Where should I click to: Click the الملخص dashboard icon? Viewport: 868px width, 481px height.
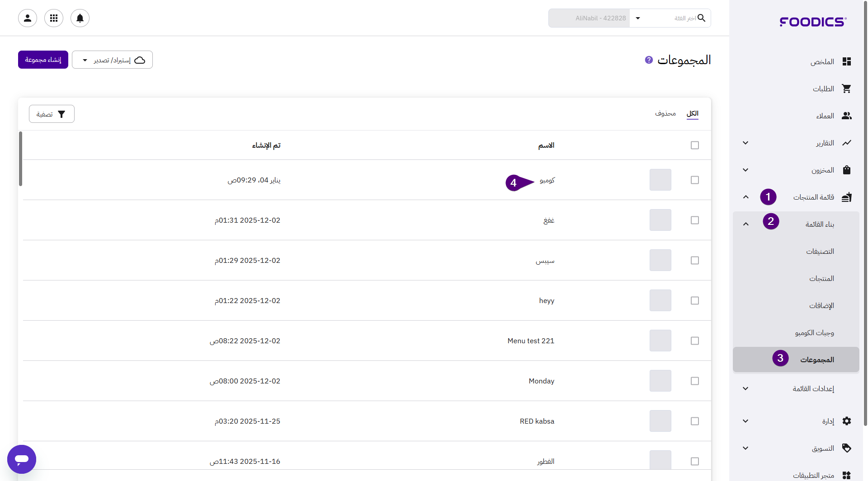(846, 62)
